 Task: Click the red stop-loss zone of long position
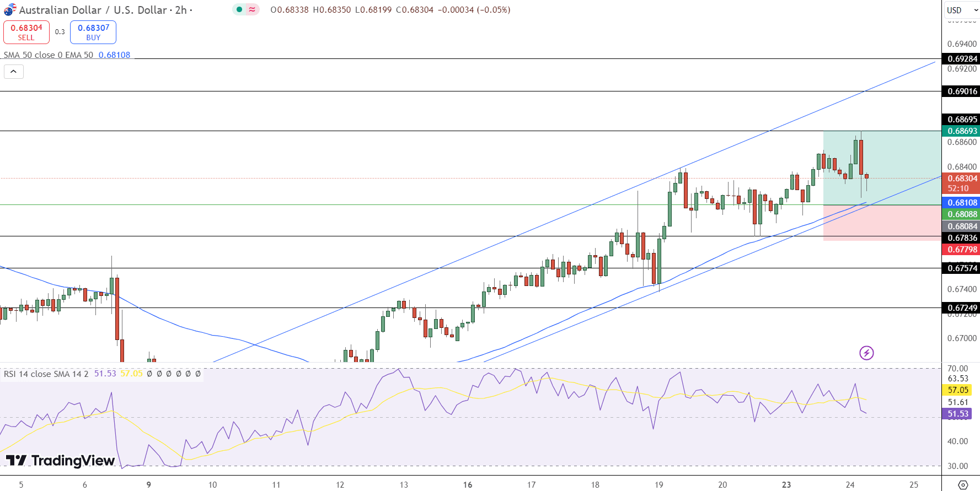click(x=882, y=223)
